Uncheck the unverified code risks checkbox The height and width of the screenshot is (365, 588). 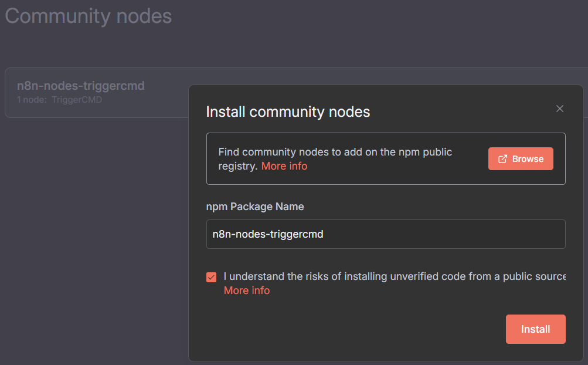(x=211, y=277)
